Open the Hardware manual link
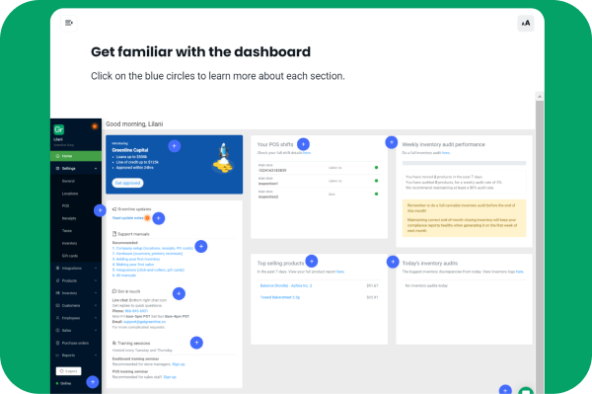 [x=148, y=254]
